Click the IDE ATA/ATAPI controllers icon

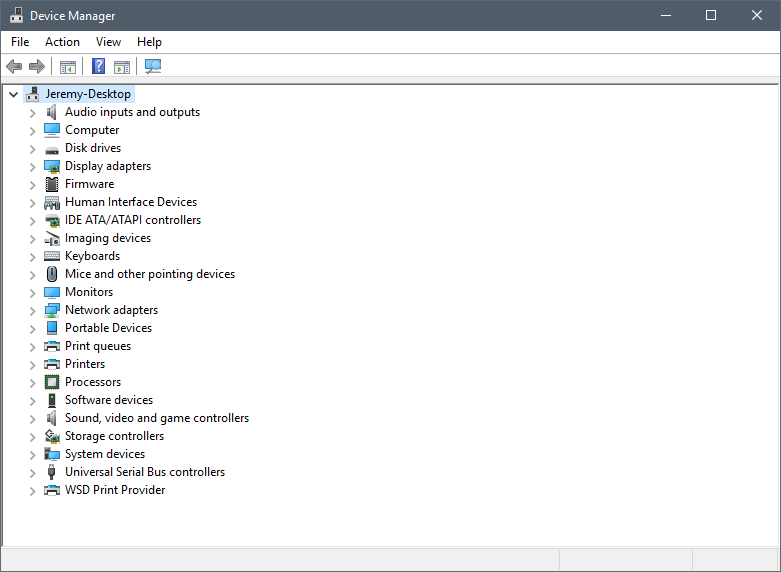coord(52,220)
